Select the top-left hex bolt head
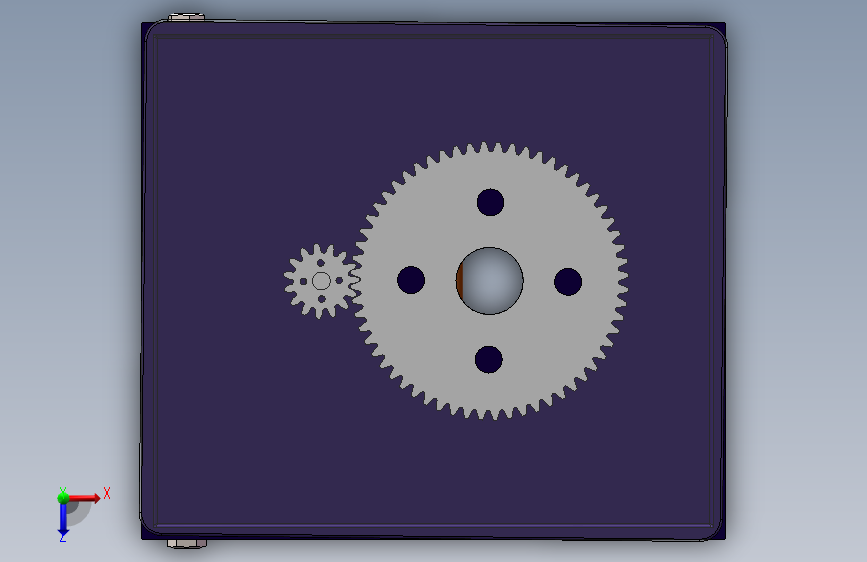Viewport: 867px width, 562px height. click(x=186, y=18)
